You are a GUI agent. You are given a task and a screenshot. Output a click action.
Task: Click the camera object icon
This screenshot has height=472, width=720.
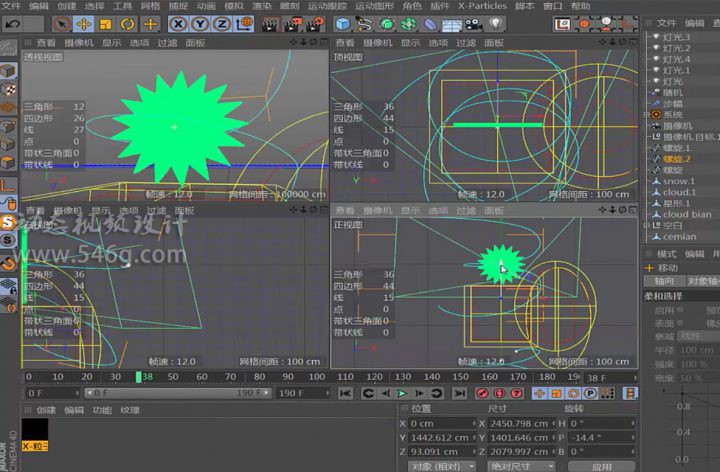474,24
